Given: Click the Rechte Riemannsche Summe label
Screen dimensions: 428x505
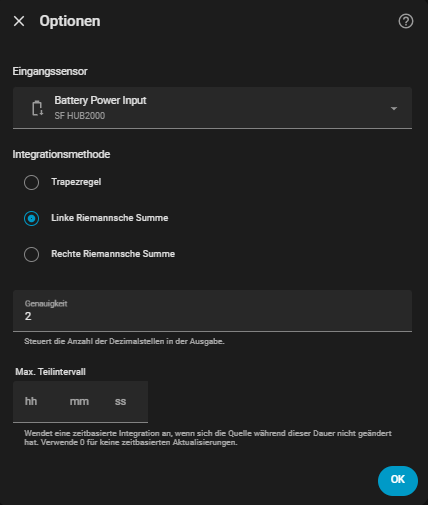Looking at the screenshot, I should pyautogui.click(x=113, y=254).
